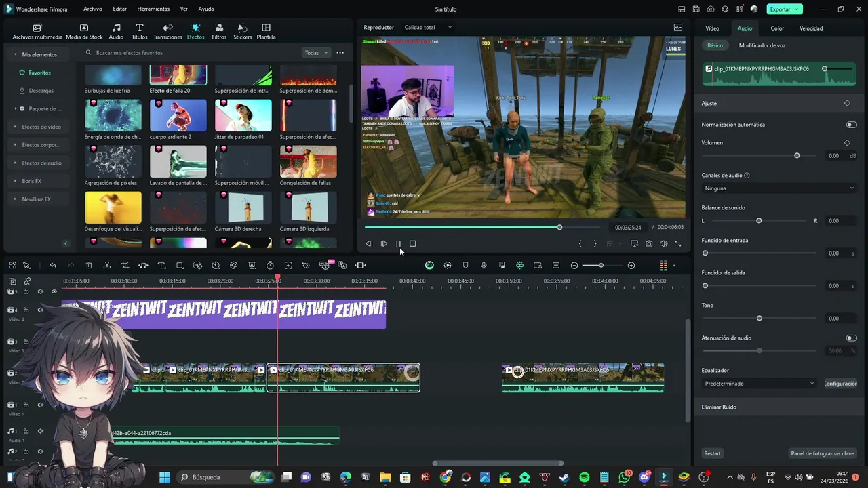Select the Crop tool in timeline toolbar

pyautogui.click(x=125, y=266)
